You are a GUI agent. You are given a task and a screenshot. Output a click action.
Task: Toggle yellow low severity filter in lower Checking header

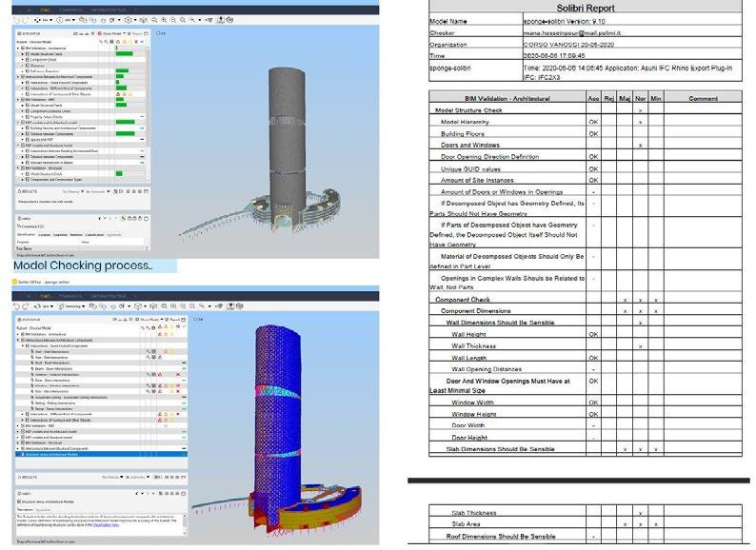pos(171,326)
